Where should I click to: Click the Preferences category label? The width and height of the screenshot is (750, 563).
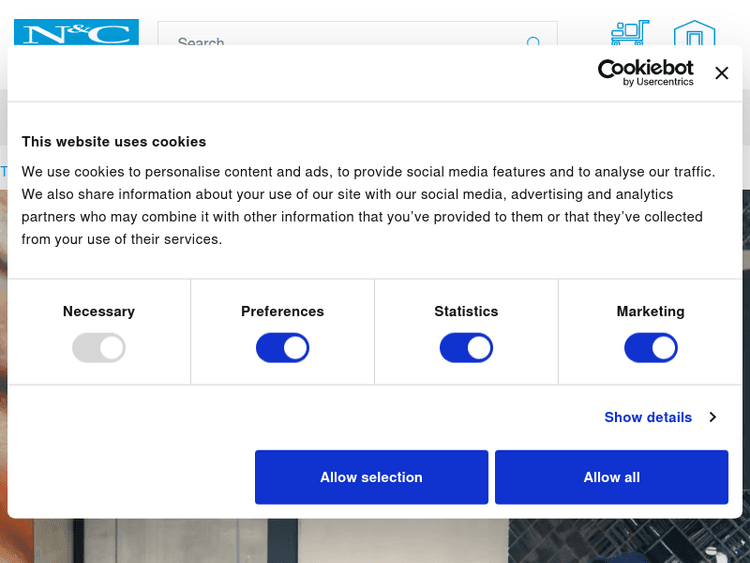[282, 311]
